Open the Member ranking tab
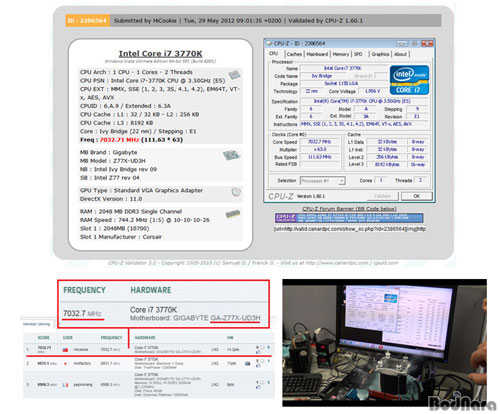This screenshot has height=414, width=500. 36,324
